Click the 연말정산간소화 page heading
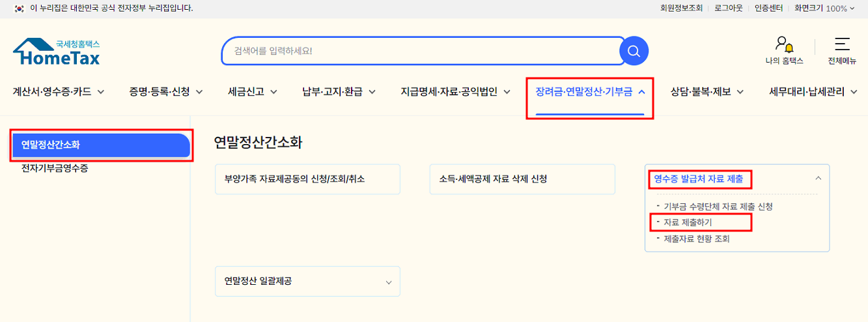 258,143
